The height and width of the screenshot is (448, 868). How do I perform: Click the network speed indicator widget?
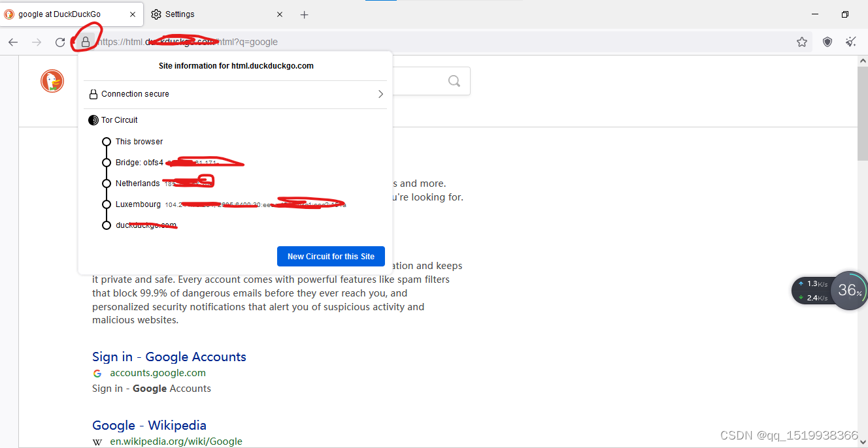[812, 291]
